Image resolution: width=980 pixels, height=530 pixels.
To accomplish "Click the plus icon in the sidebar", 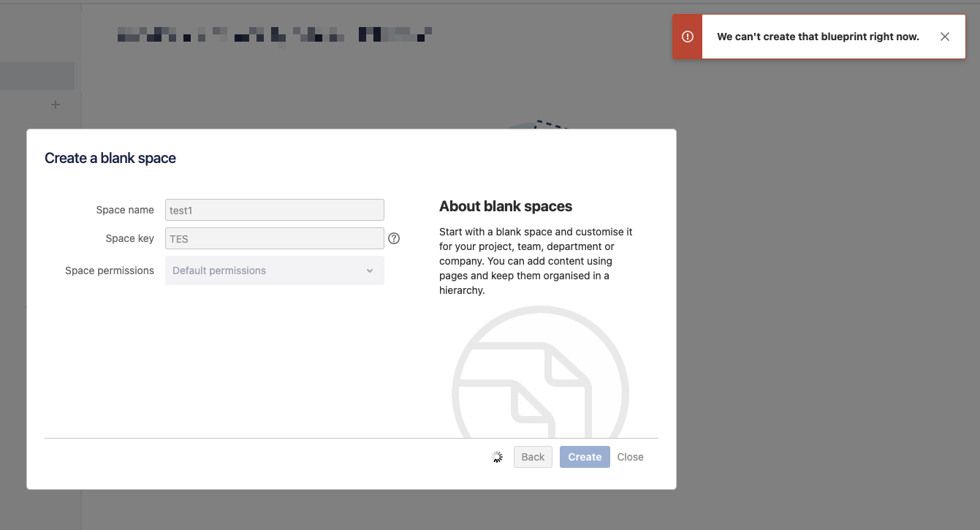I will 56,105.
